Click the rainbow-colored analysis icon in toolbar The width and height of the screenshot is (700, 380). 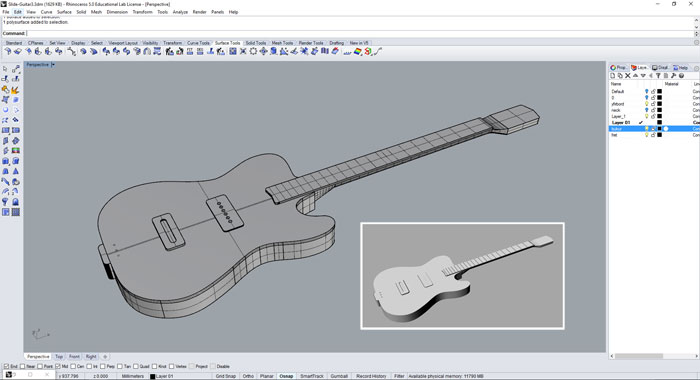pyautogui.click(x=358, y=52)
